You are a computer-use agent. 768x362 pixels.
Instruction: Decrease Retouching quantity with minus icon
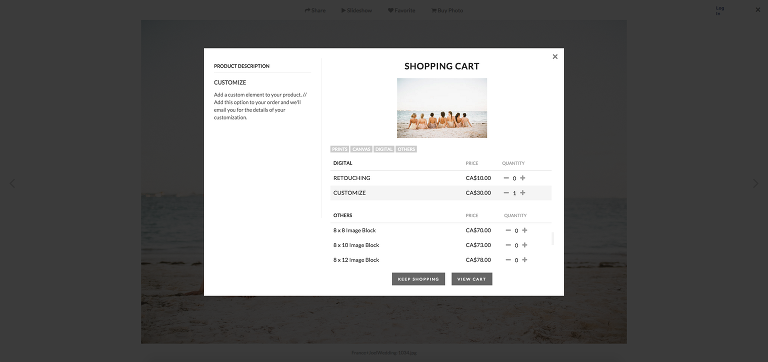[x=506, y=178]
